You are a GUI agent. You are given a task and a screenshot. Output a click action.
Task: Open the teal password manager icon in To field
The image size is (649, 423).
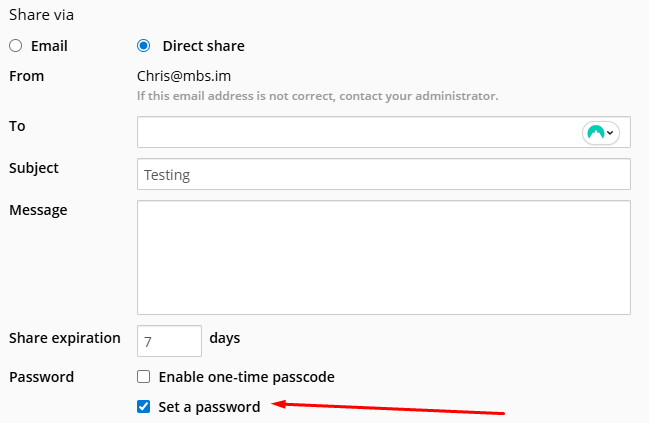click(596, 133)
